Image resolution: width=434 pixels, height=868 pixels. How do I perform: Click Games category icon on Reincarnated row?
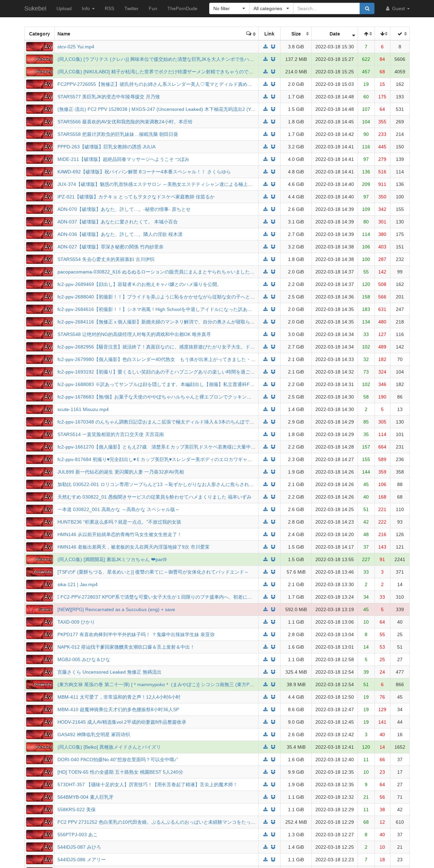pyautogui.click(x=40, y=609)
